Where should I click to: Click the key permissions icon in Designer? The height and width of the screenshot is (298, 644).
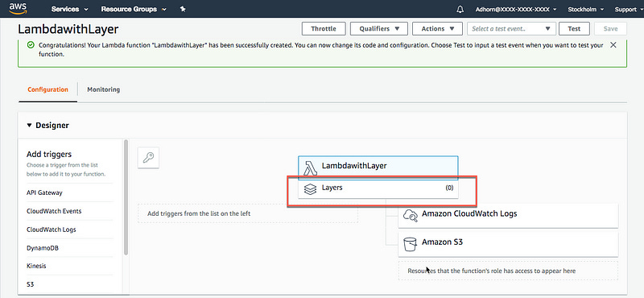pyautogui.click(x=148, y=158)
